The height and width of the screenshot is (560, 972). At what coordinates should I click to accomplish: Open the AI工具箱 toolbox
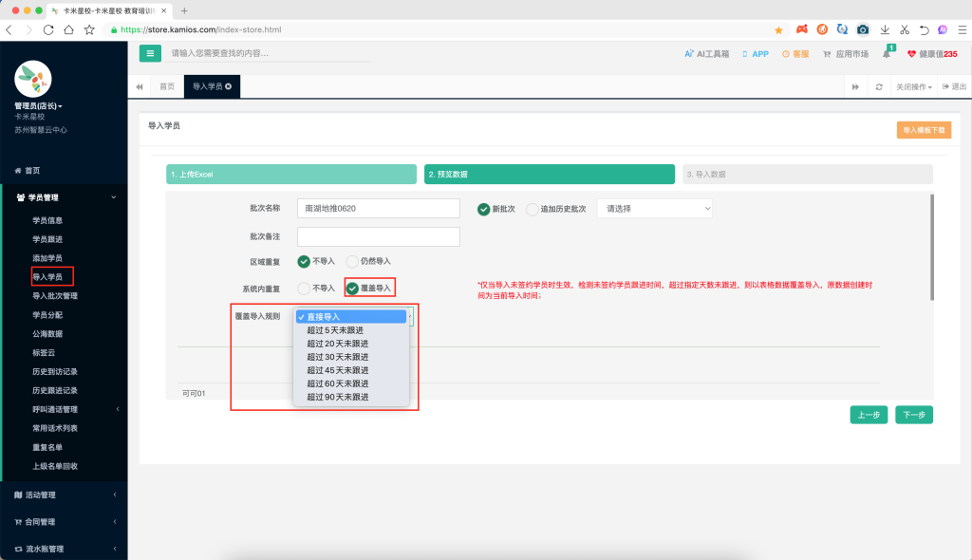click(x=706, y=54)
